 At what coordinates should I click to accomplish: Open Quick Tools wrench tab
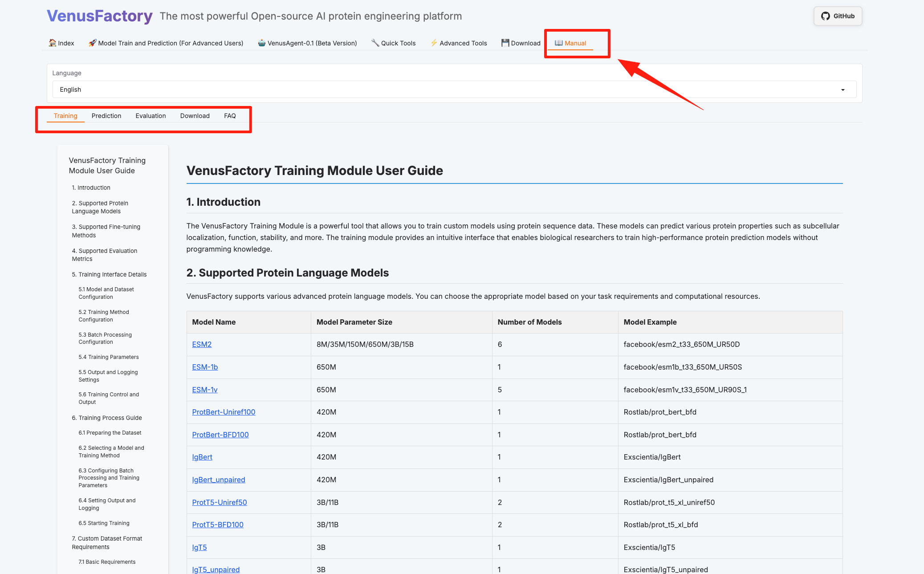(393, 43)
